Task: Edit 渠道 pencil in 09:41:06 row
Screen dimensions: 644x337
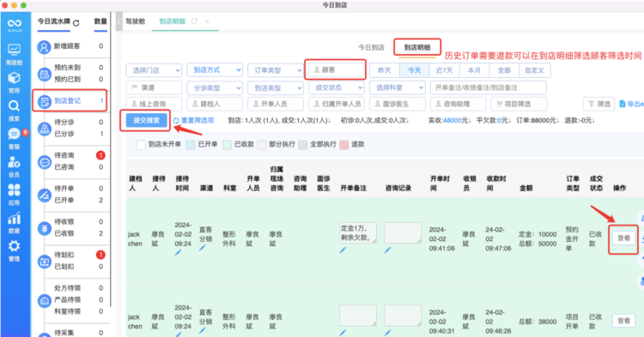Action: 202,248
